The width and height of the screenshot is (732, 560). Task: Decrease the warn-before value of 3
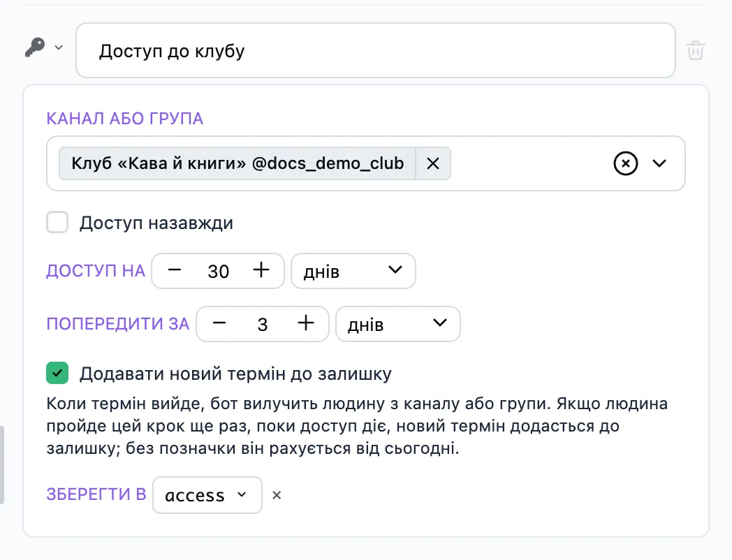click(219, 323)
